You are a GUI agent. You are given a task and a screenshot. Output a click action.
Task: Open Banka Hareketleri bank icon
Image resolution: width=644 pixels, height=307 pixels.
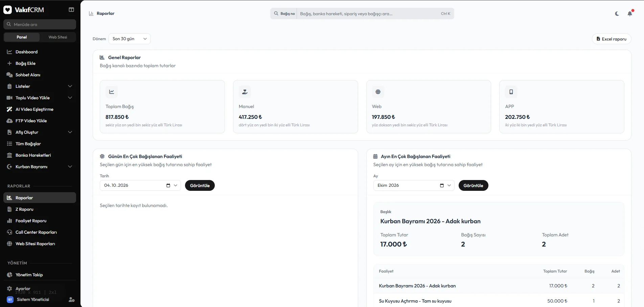pos(9,155)
